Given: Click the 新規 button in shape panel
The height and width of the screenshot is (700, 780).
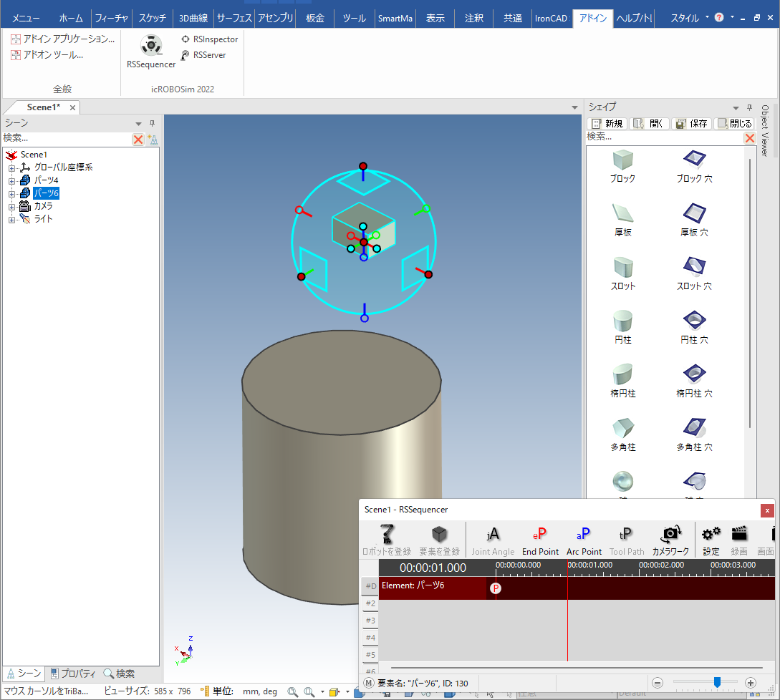Looking at the screenshot, I should pos(607,123).
